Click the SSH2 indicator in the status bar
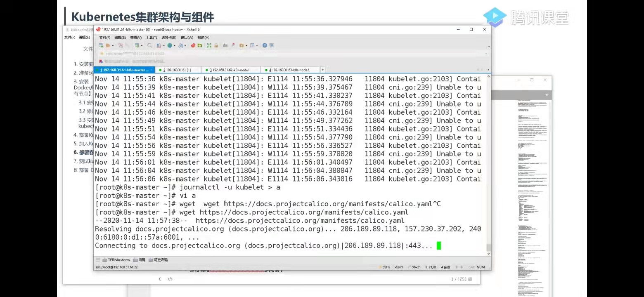This screenshot has width=644, height=297. pos(385,267)
